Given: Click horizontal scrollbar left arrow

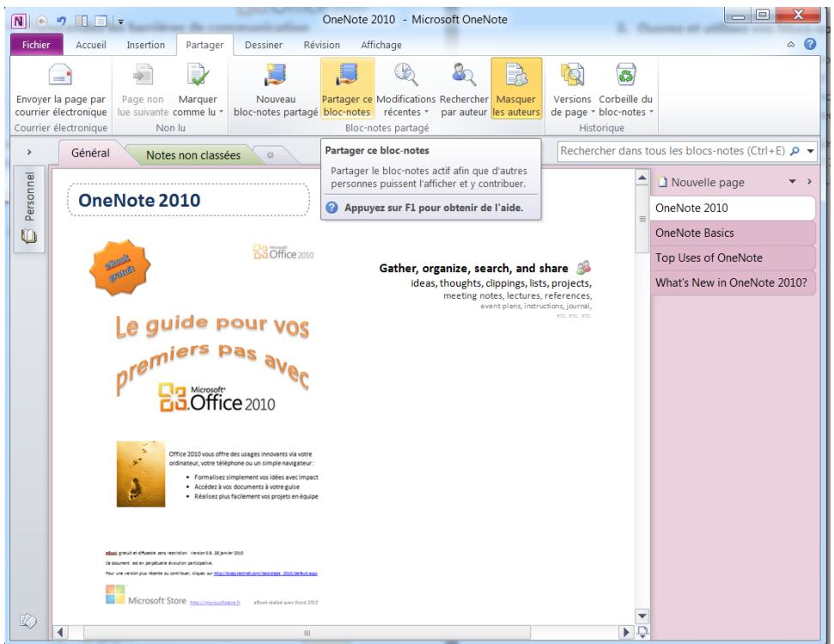Looking at the screenshot, I should pos(60,632).
